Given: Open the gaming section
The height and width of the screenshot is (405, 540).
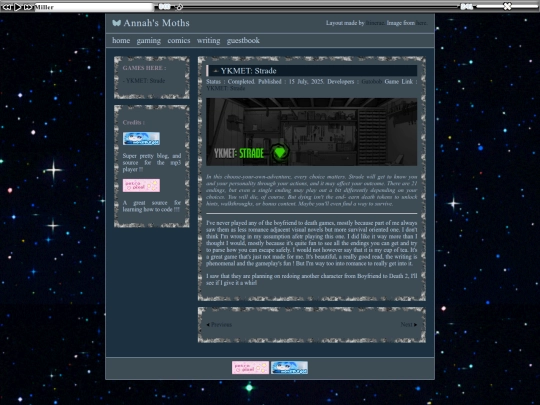Looking at the screenshot, I should point(148,41).
